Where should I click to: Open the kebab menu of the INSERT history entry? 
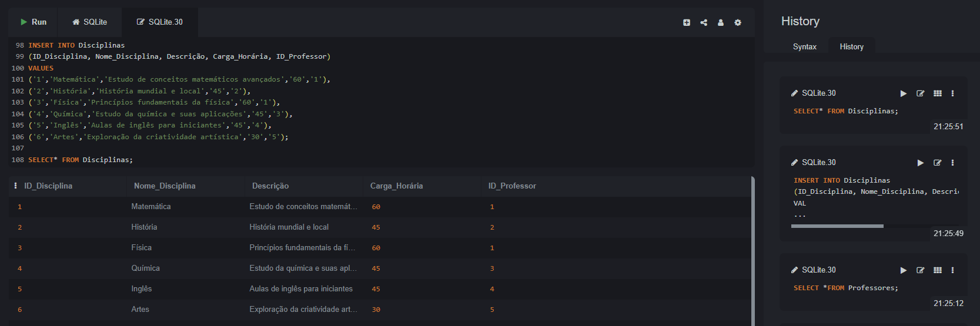[953, 163]
